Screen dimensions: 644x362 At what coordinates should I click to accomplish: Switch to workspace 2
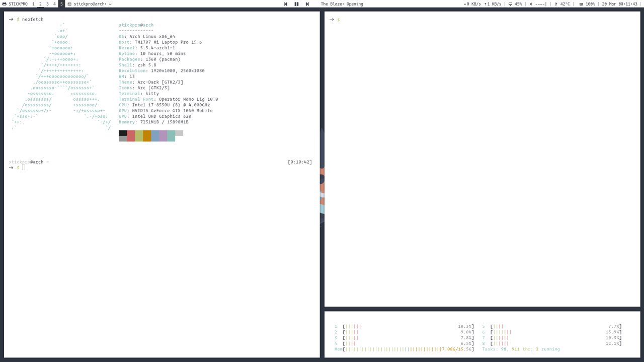[x=40, y=4]
